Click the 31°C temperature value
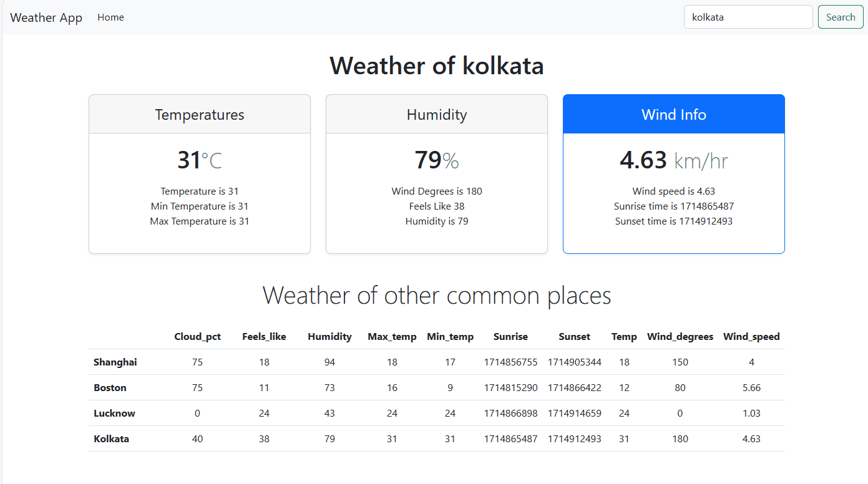Viewport: 868px width, 484px height. coord(200,160)
